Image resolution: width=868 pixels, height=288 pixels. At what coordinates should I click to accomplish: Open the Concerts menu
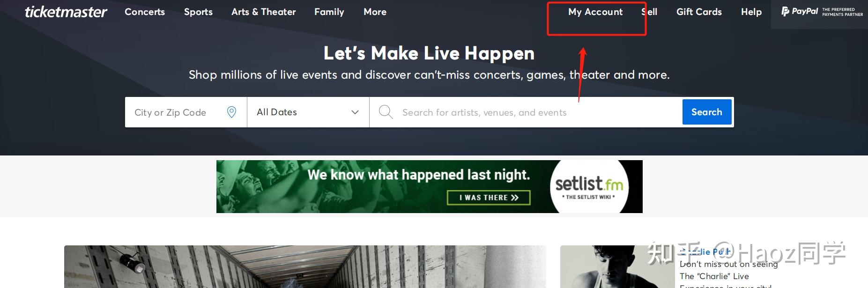[x=145, y=12]
